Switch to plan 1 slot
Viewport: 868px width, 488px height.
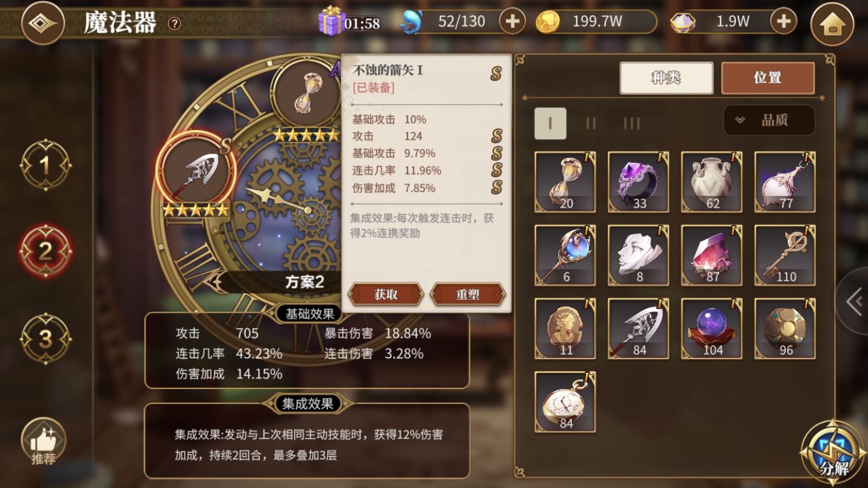coord(45,166)
